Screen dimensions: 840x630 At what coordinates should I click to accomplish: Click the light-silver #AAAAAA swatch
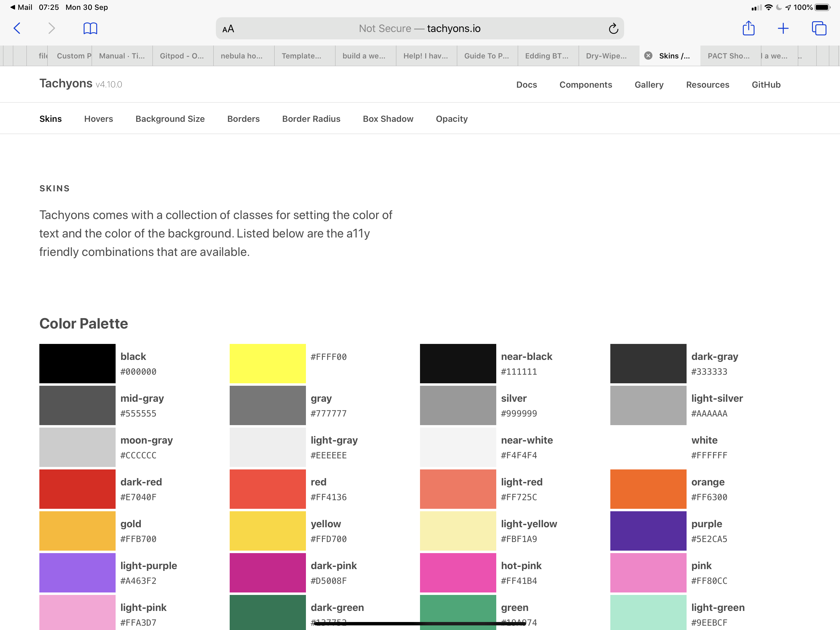click(x=648, y=405)
